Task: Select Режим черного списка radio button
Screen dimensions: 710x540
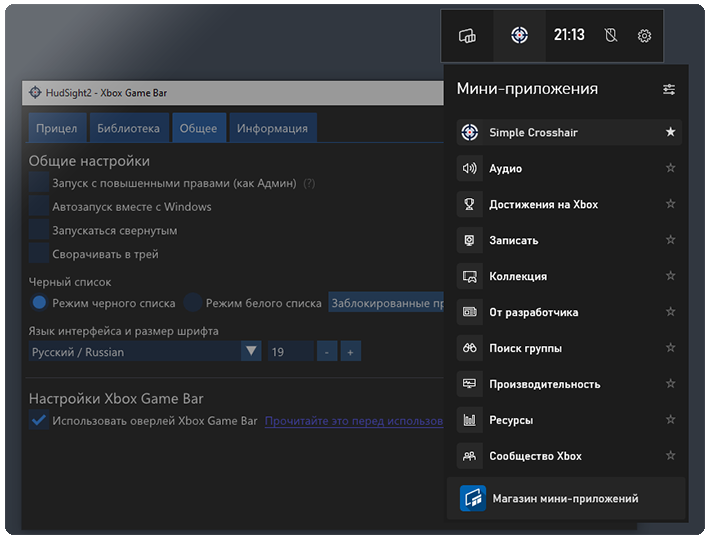Action: pyautogui.click(x=39, y=302)
